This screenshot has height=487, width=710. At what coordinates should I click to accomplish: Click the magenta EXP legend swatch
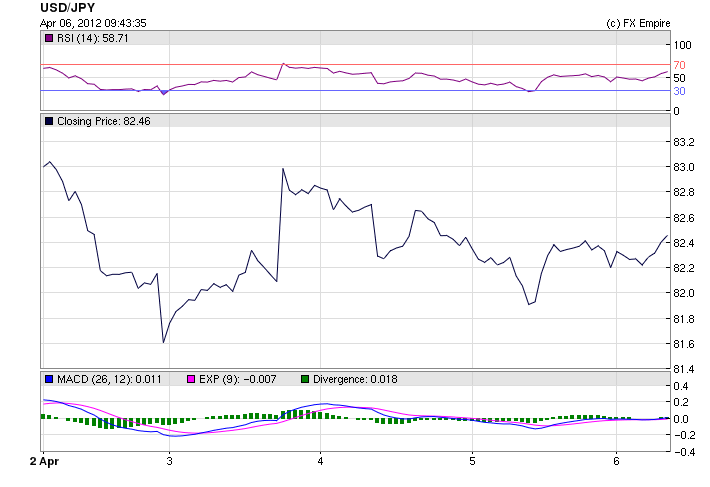[192, 379]
